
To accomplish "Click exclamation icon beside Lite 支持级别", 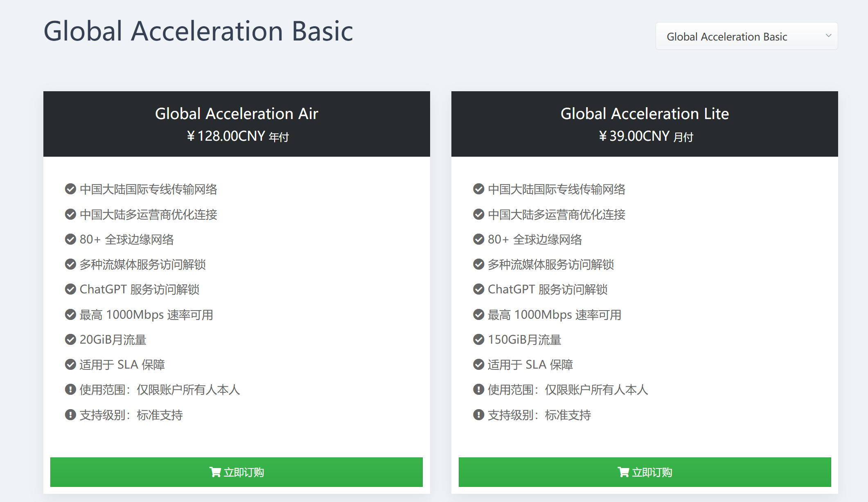I will (x=478, y=415).
